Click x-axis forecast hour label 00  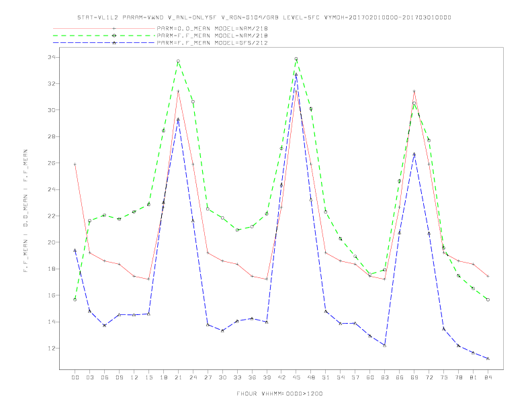(x=75, y=377)
